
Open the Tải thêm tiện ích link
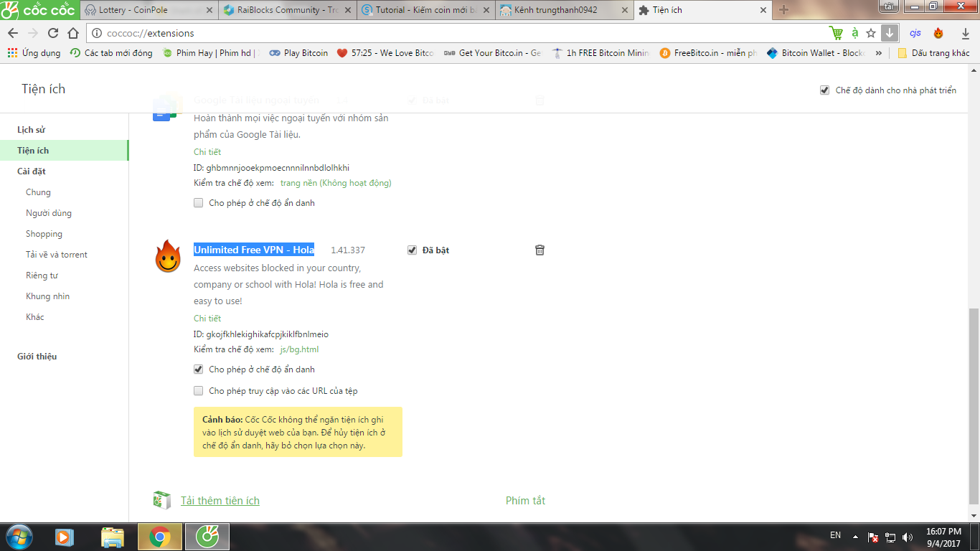220,501
